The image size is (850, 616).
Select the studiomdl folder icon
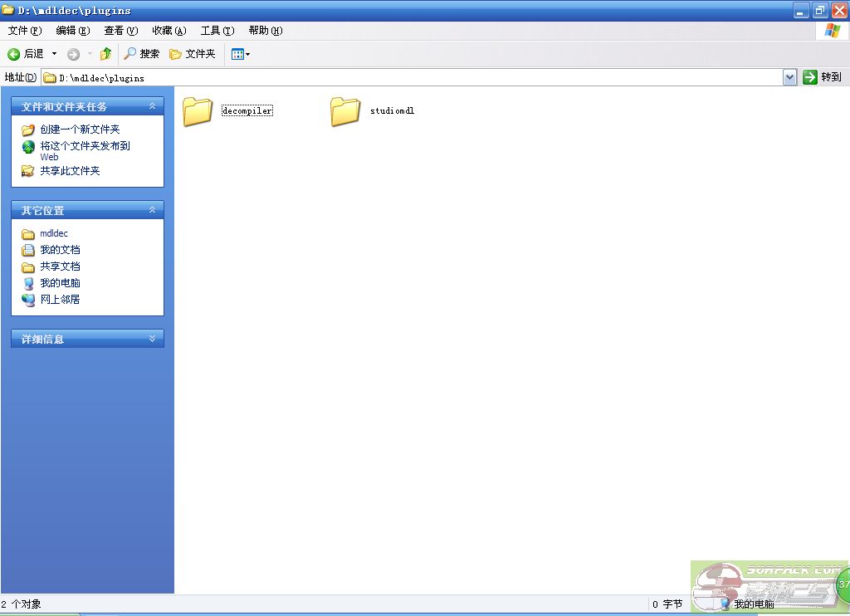[345, 111]
